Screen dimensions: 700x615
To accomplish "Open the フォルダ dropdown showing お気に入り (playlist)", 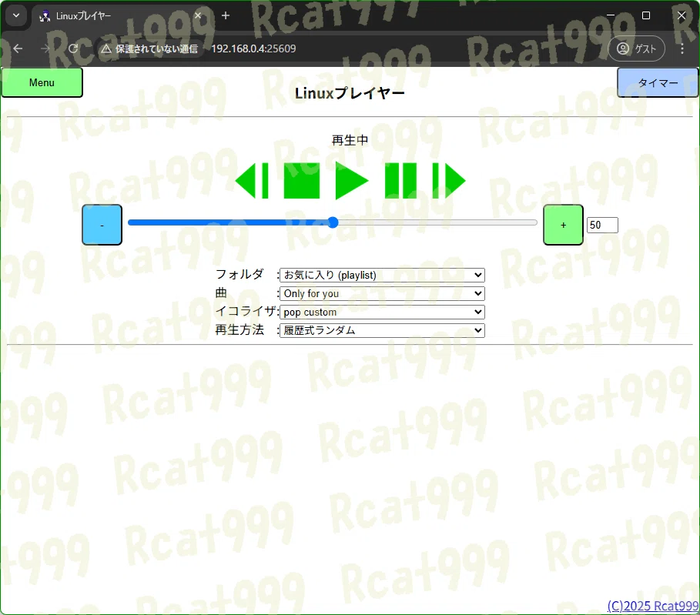I will click(382, 275).
